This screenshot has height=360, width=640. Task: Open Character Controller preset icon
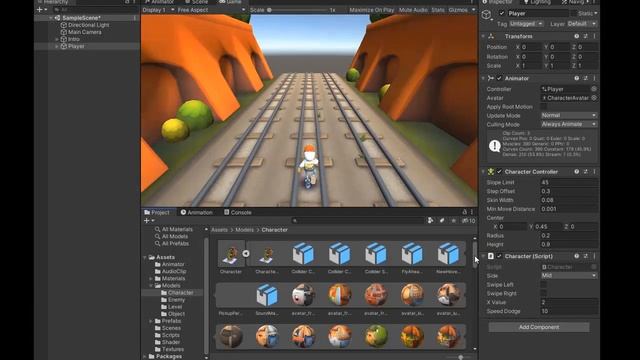586,172
